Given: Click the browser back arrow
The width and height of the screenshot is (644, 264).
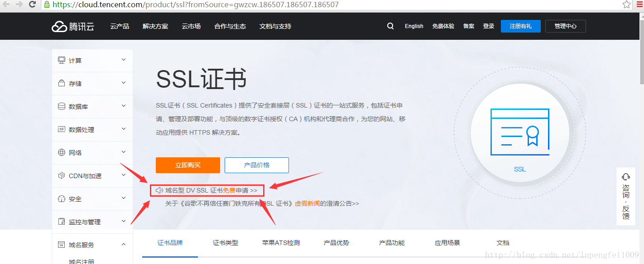Looking at the screenshot, I should (x=6, y=5).
